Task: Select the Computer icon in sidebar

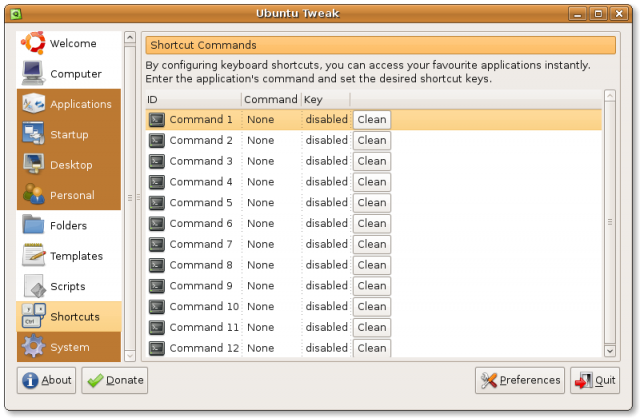Action: click(x=33, y=73)
